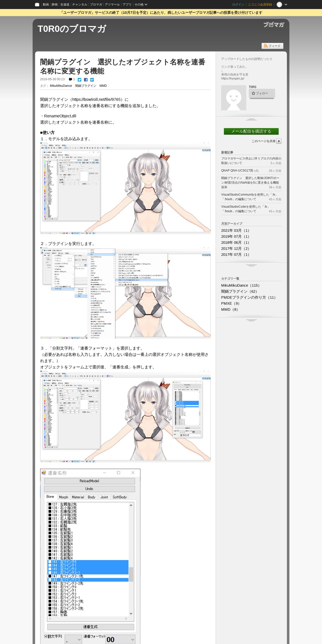Viewport: 322px width, 644px height.
Task: Share the article on Twitter
Action: 79,80
